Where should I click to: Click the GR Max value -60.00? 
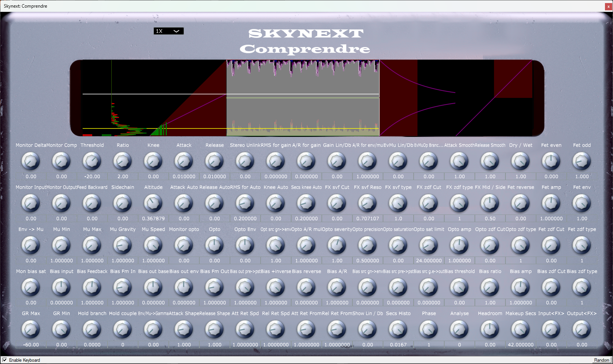point(31,344)
